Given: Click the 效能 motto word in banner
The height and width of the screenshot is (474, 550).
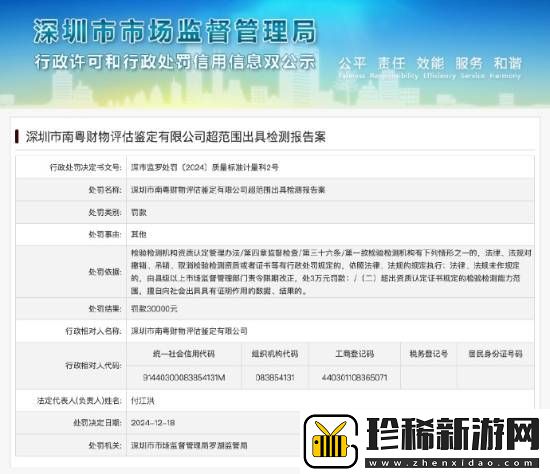Looking at the screenshot, I should click(x=430, y=64).
